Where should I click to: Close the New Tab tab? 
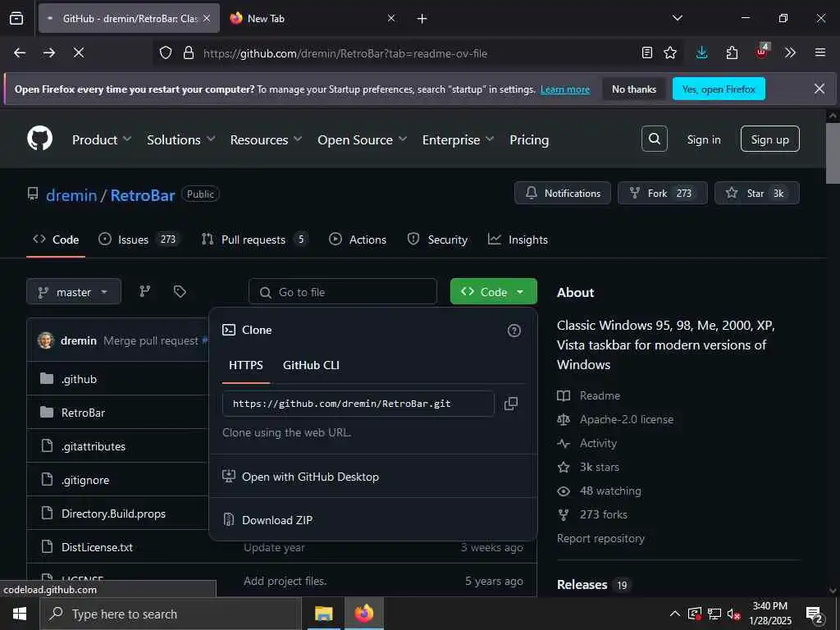(391, 18)
